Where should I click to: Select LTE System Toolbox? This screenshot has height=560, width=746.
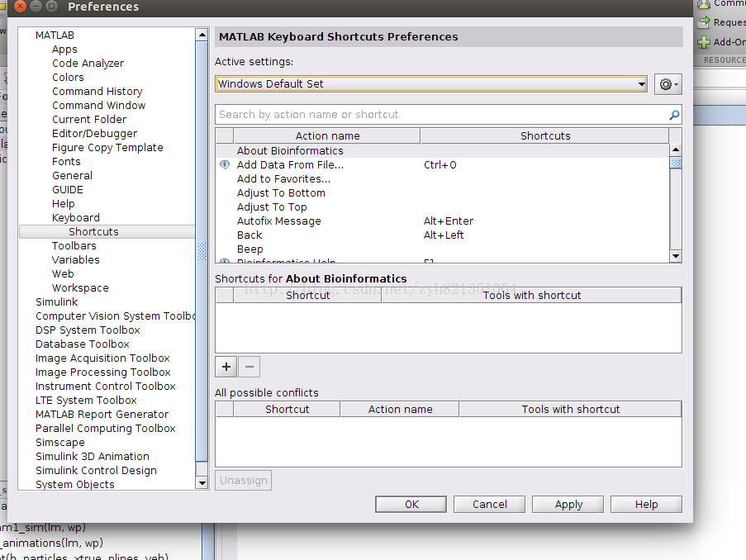coord(86,400)
